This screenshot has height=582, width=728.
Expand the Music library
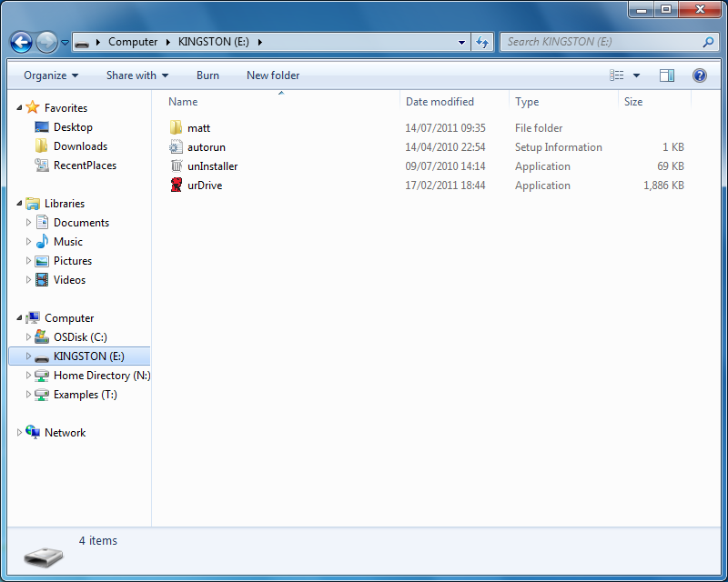pos(28,241)
